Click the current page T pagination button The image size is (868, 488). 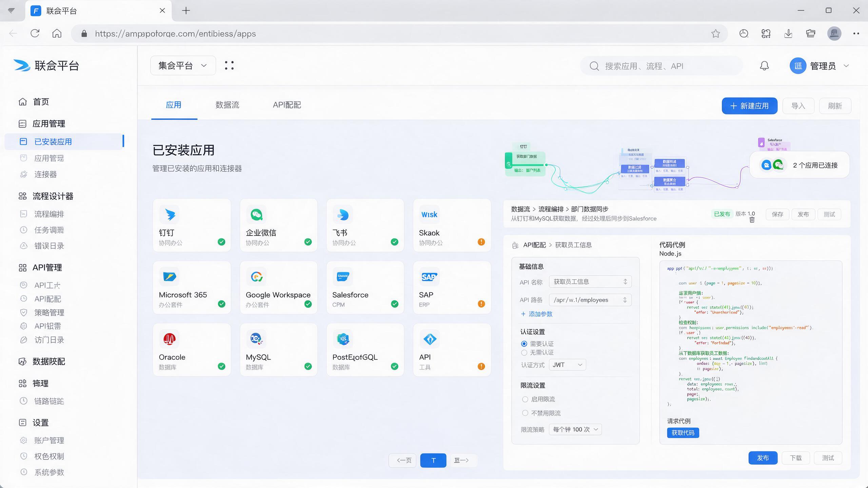(x=433, y=460)
